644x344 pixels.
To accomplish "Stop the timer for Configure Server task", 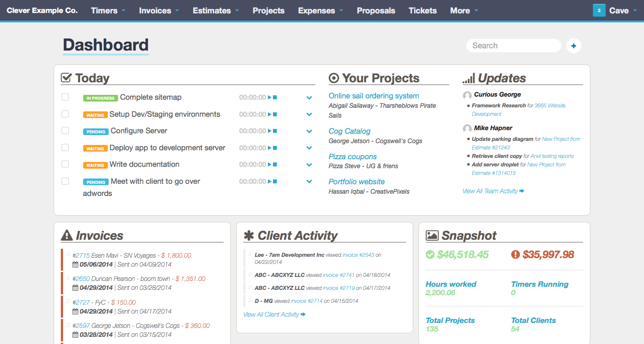I will 275,131.
